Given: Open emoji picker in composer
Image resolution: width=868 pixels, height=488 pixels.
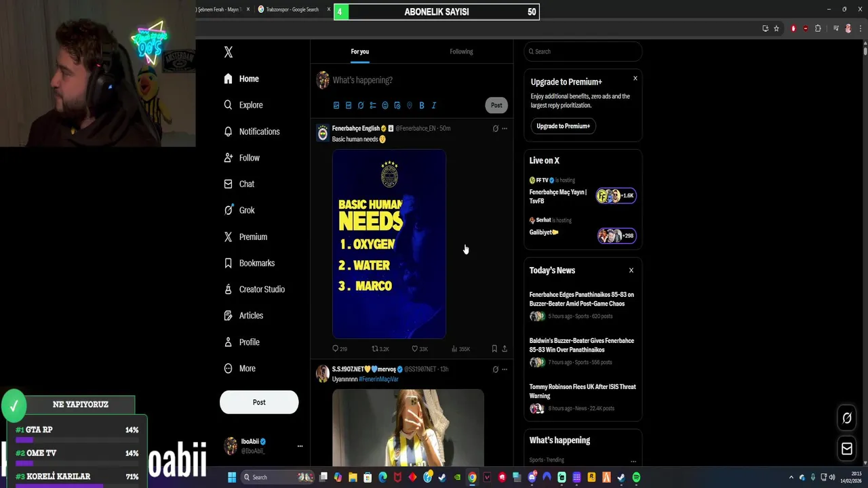Looking at the screenshot, I should click(385, 106).
